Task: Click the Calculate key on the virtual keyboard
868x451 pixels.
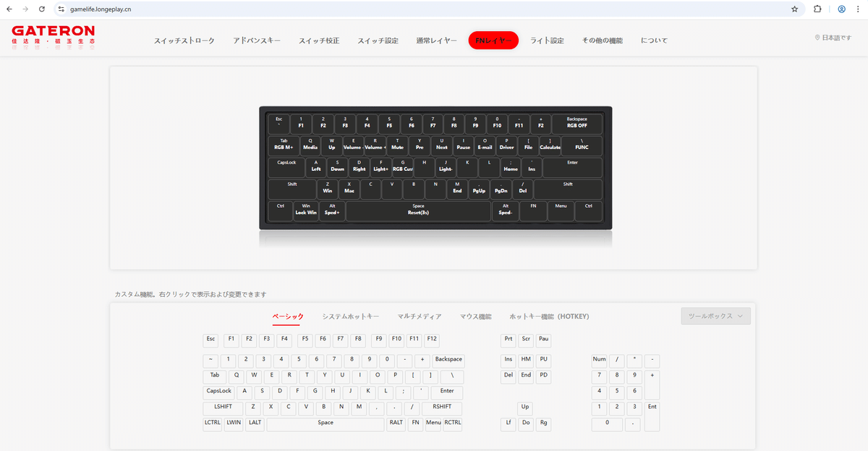Action: click(x=550, y=146)
